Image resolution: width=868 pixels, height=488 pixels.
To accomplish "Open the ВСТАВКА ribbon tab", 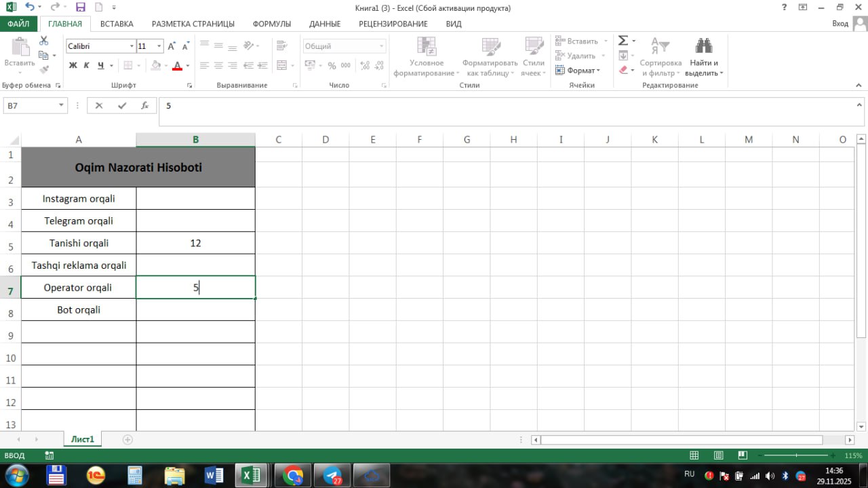I will point(117,24).
